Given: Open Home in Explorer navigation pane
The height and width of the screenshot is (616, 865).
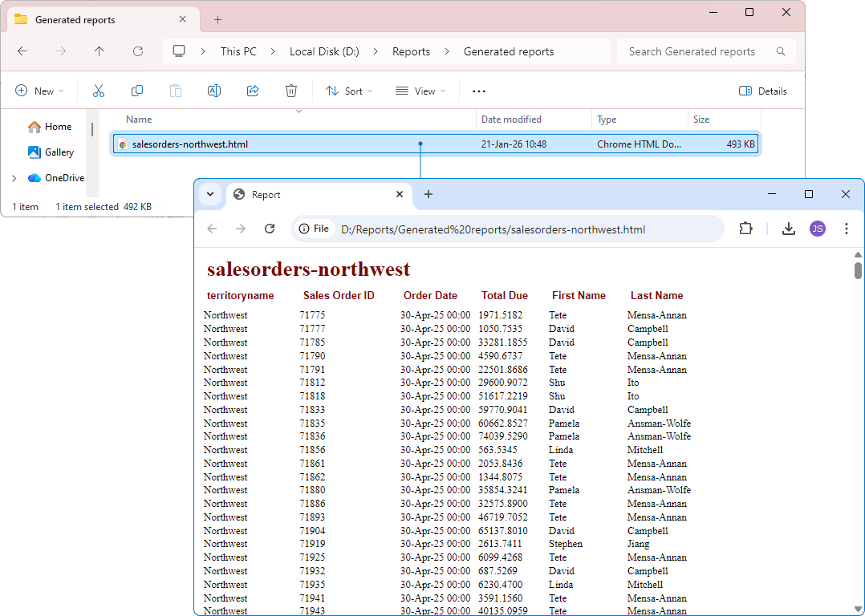Looking at the screenshot, I should tap(50, 127).
